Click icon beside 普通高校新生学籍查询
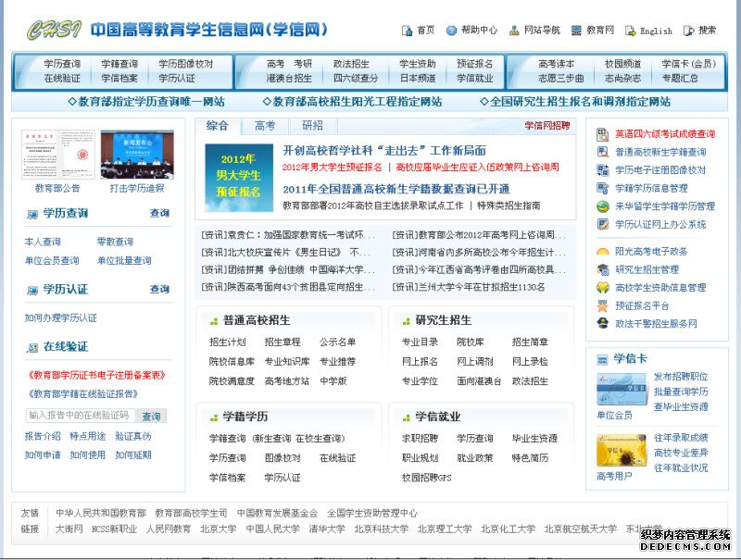This screenshot has height=560, width=741. click(x=603, y=152)
